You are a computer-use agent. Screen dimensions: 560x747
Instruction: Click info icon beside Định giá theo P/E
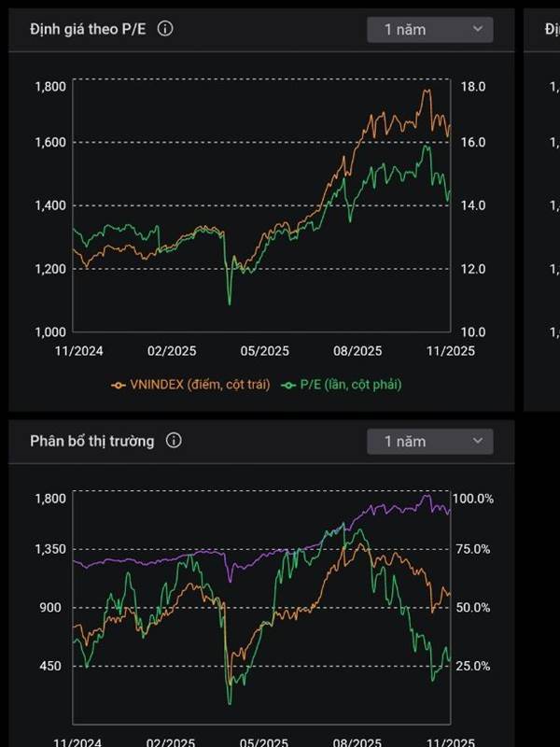tap(165, 29)
